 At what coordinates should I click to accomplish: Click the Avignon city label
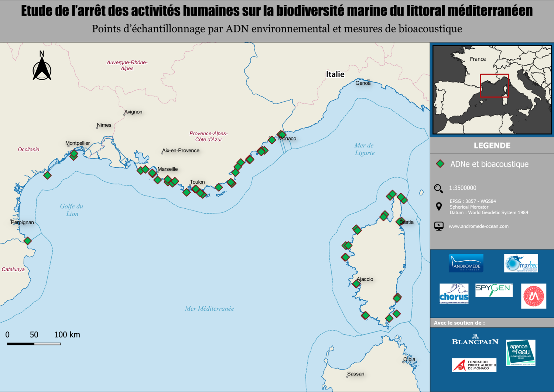click(133, 112)
